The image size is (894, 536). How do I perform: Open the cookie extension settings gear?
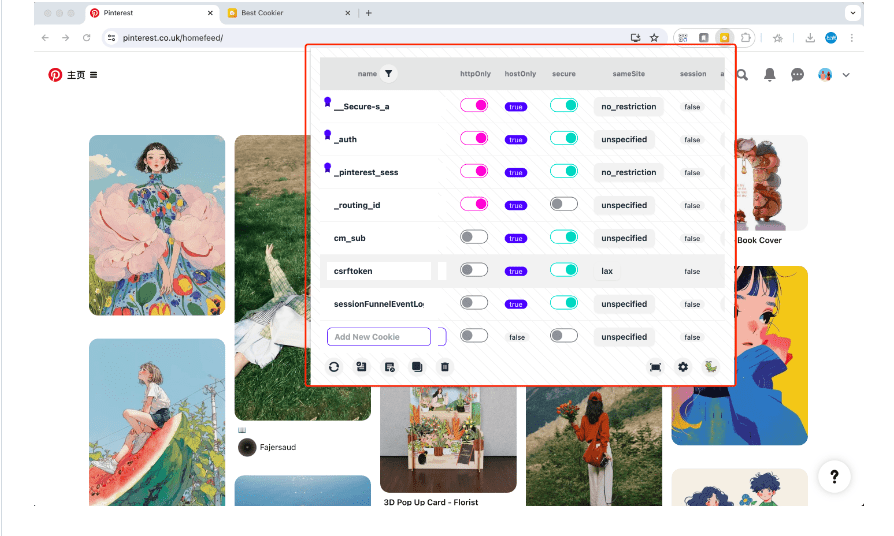(x=683, y=367)
